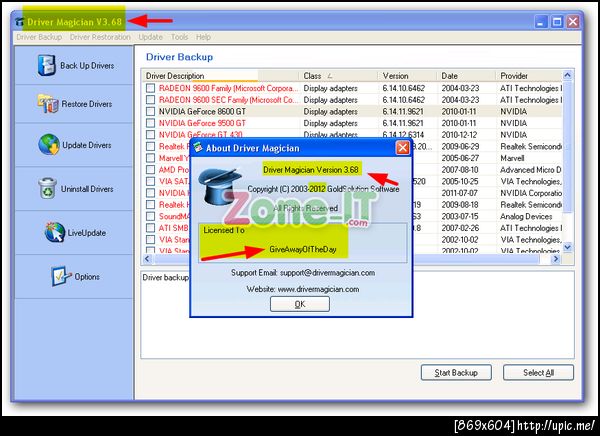
Task: Check the Realtek driver checkbox dated 2009-06-29
Action: click(x=150, y=146)
